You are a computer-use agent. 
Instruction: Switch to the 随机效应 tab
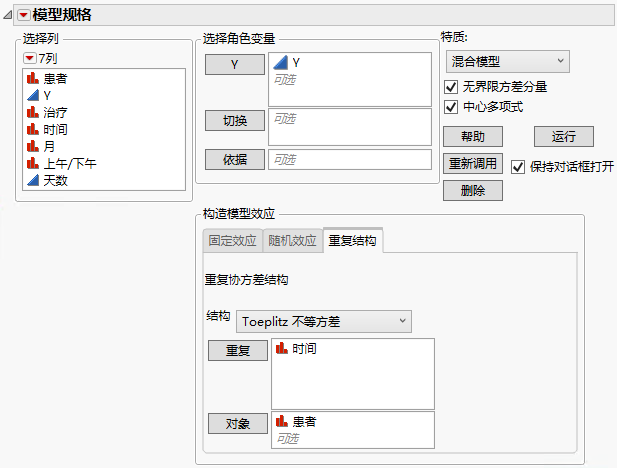click(293, 241)
